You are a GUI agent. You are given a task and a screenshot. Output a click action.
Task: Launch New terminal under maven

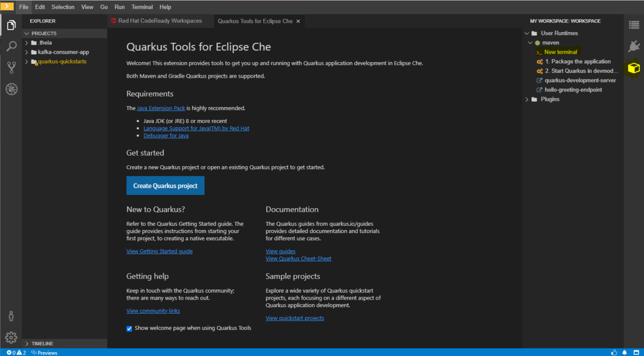(x=561, y=52)
